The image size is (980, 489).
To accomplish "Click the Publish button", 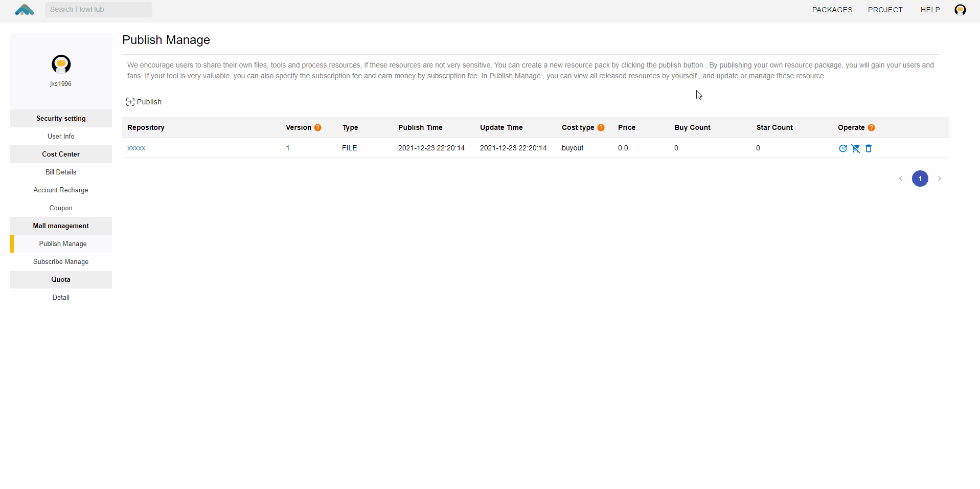I will point(144,102).
